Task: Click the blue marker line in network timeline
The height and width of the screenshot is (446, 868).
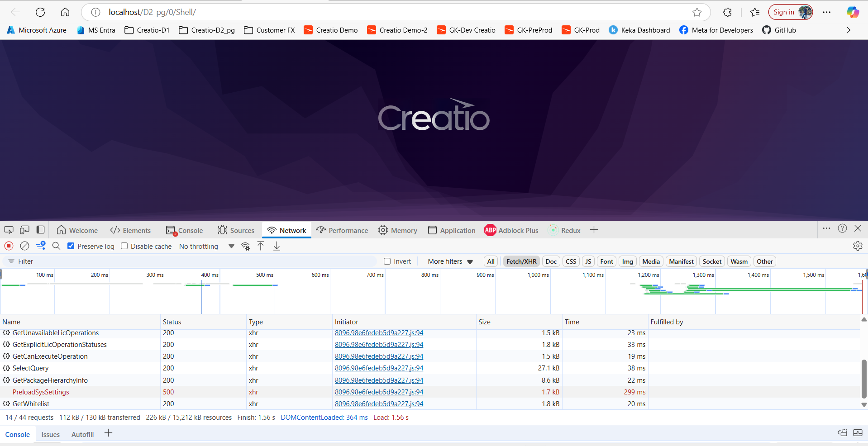Action: (201, 297)
